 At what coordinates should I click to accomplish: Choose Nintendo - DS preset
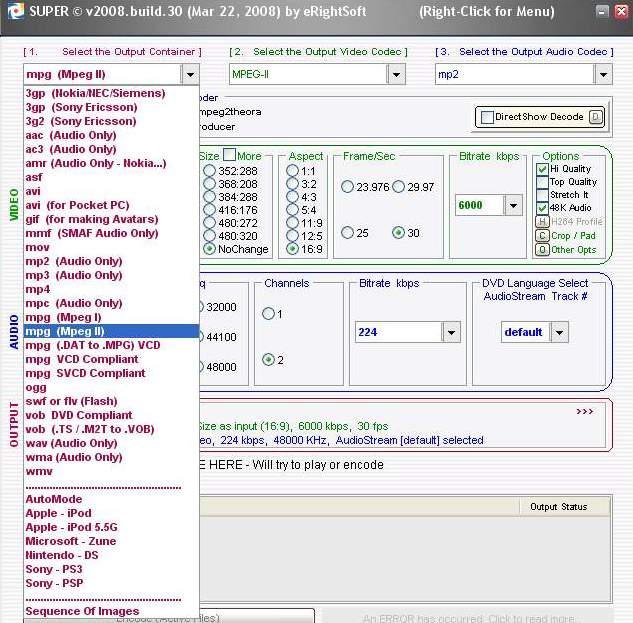(111, 556)
